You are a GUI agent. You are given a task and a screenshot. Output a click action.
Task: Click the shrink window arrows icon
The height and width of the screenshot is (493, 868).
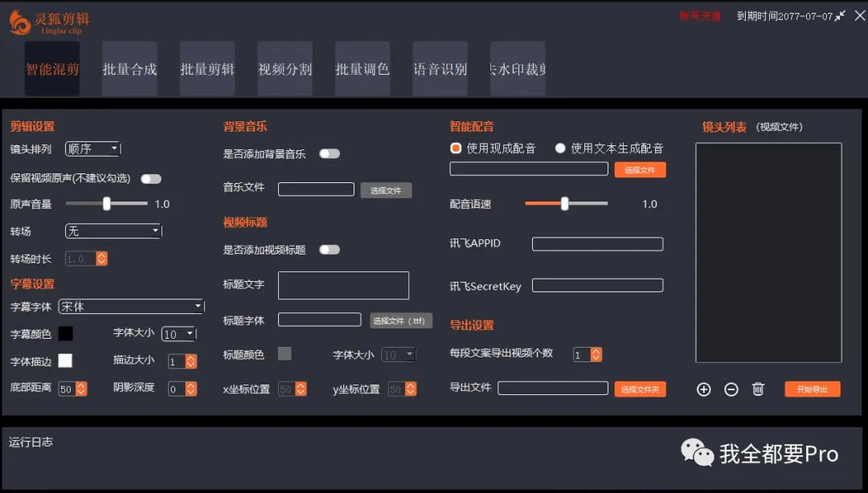point(841,16)
